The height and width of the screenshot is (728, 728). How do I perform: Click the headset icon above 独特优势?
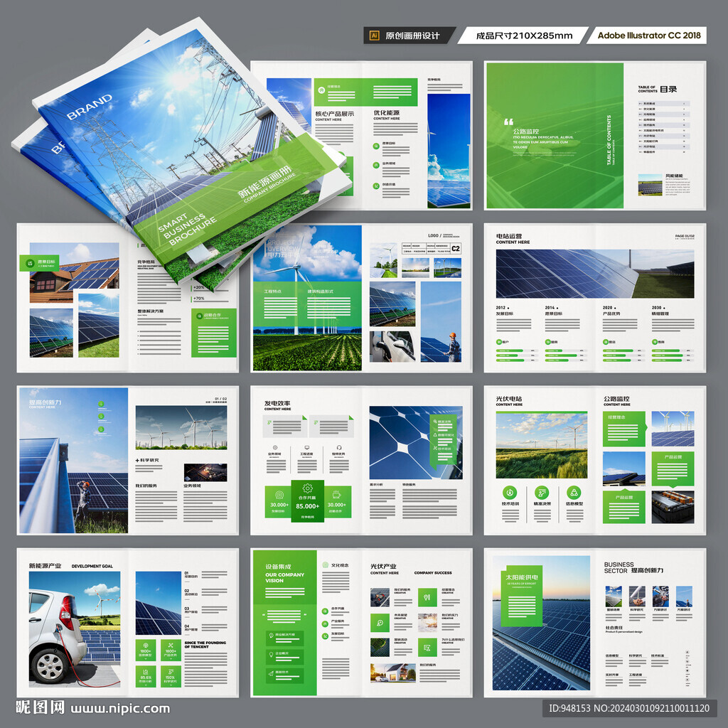[x=339, y=448]
